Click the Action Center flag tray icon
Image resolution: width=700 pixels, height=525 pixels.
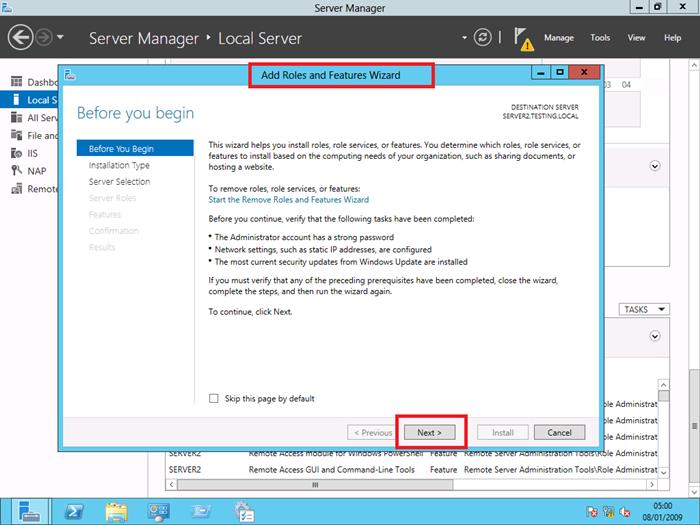pyautogui.click(x=592, y=512)
